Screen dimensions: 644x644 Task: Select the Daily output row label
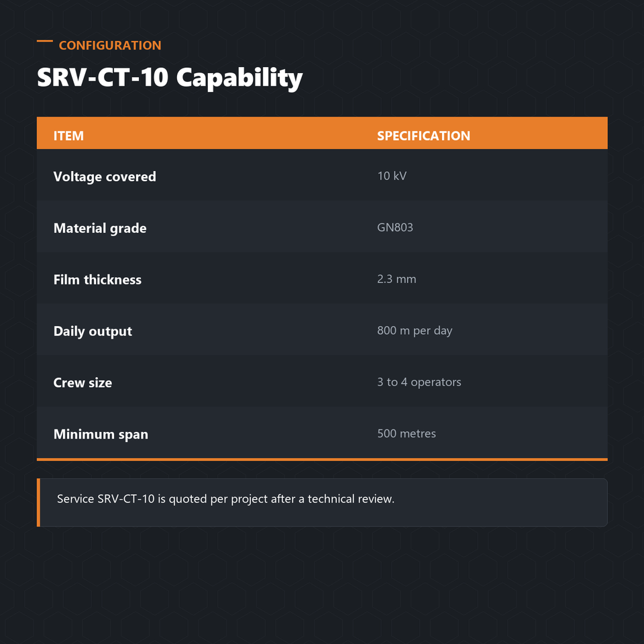coord(93,331)
